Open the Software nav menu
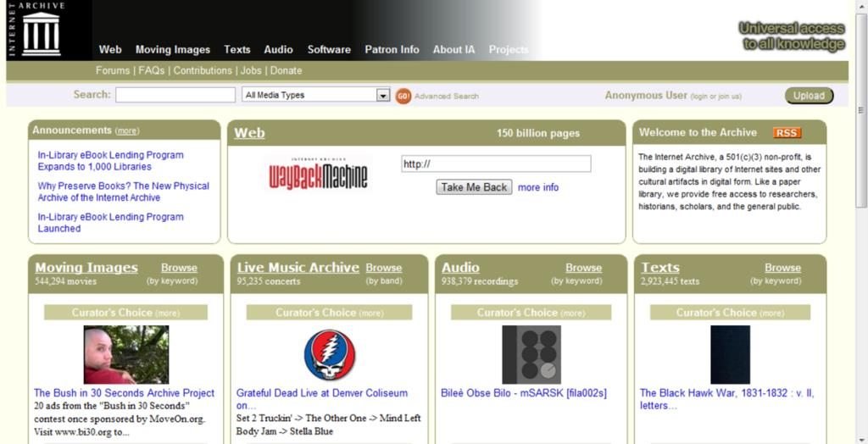 coord(329,50)
